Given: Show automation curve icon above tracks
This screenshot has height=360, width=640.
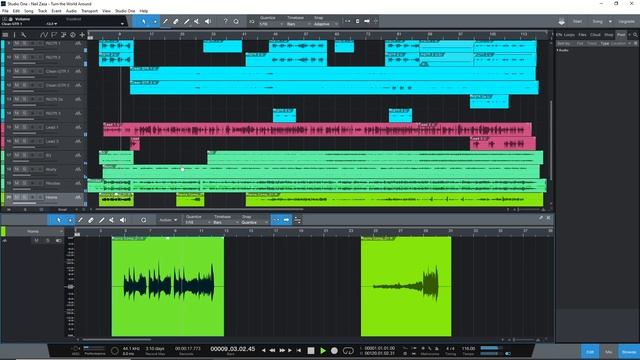Looking at the screenshot, I should click(x=43, y=35).
